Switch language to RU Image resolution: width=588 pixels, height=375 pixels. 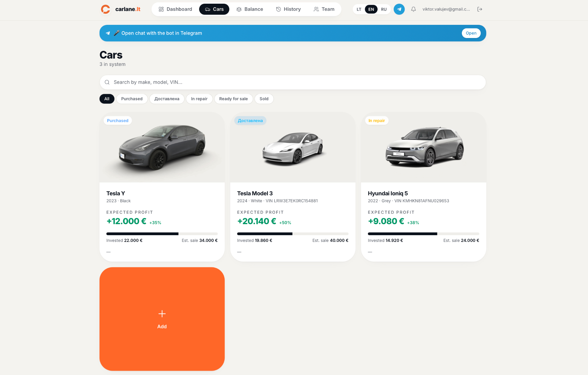pos(384,9)
